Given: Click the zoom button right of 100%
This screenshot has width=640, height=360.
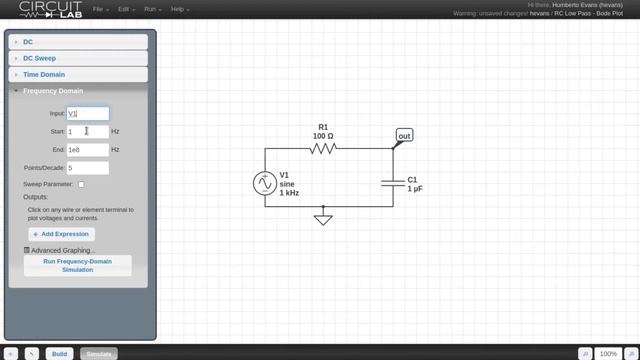Looking at the screenshot, I should [x=631, y=354].
